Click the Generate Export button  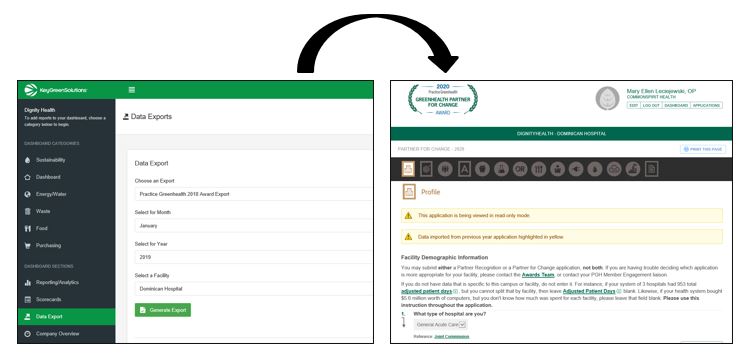pos(163,310)
